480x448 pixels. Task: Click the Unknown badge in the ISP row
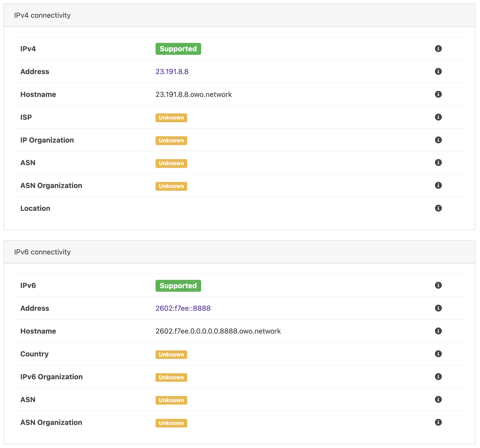pos(171,118)
